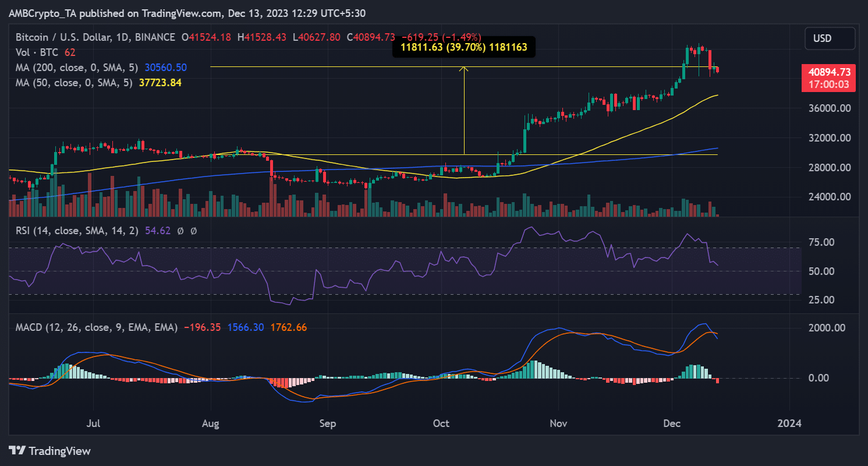The image size is (868, 466).
Task: Click the opening price O41524.18 readout
Action: pyautogui.click(x=206, y=37)
